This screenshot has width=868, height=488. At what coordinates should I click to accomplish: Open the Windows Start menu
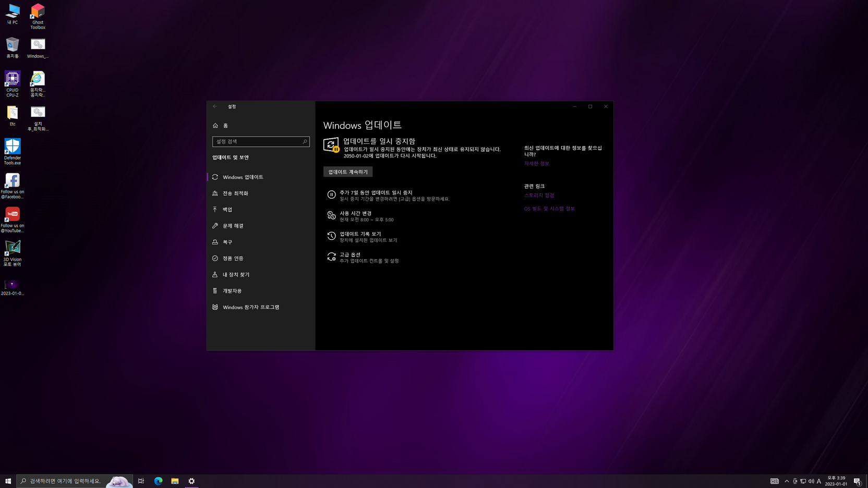[x=8, y=481]
